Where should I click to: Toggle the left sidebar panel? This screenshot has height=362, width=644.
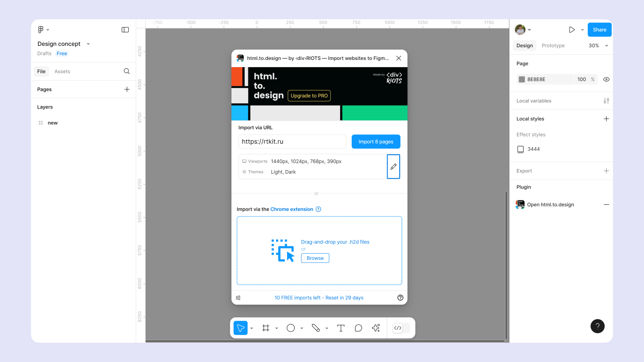[125, 30]
